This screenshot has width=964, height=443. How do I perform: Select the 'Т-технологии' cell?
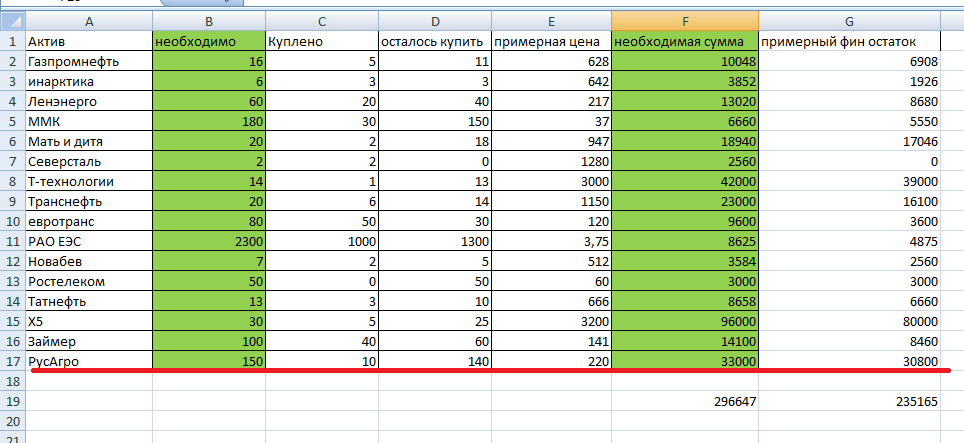[89, 181]
